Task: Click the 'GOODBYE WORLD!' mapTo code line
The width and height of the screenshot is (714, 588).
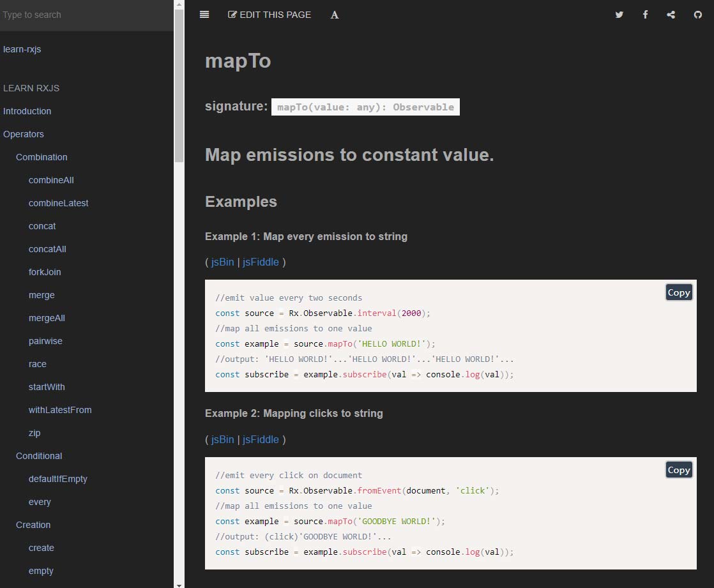Action: pyautogui.click(x=330, y=521)
